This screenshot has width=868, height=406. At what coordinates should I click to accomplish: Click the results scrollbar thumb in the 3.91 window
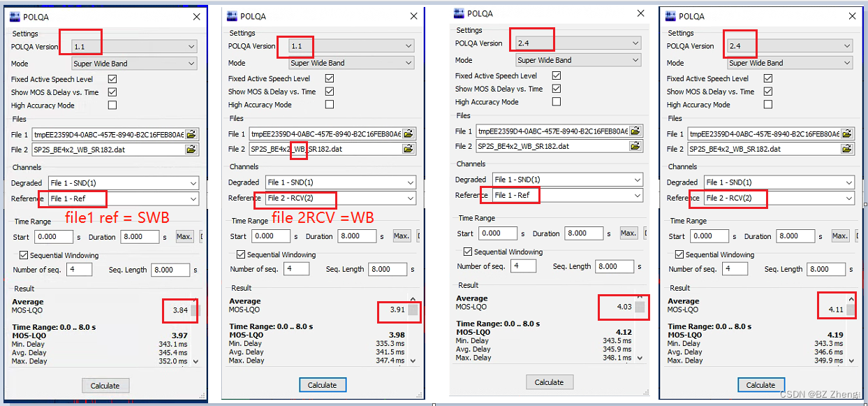pyautogui.click(x=413, y=310)
